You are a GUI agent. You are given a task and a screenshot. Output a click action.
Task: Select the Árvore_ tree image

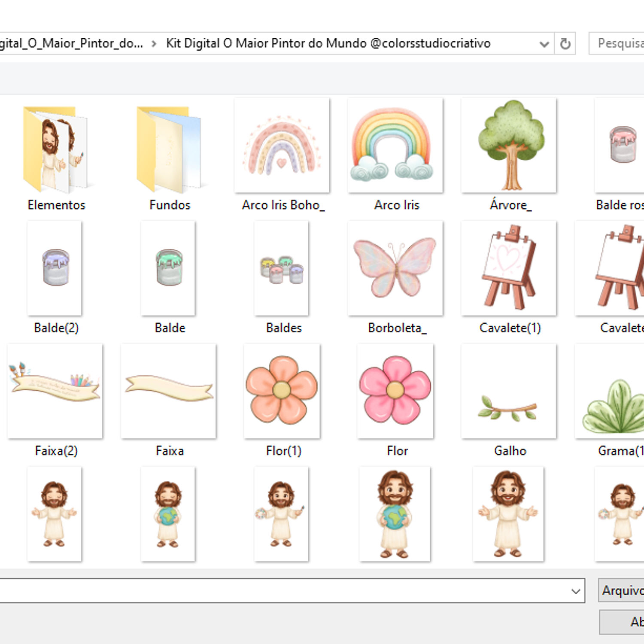[509, 146]
